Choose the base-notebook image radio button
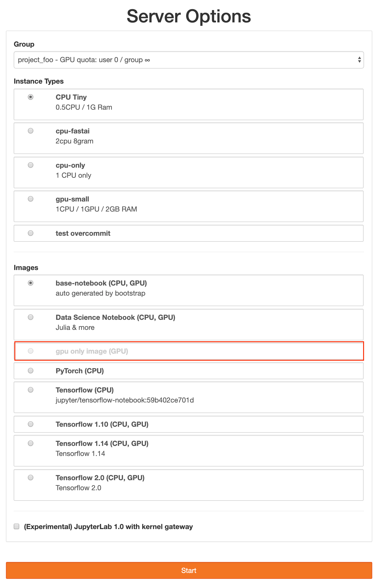The height and width of the screenshot is (588, 380). (31, 283)
